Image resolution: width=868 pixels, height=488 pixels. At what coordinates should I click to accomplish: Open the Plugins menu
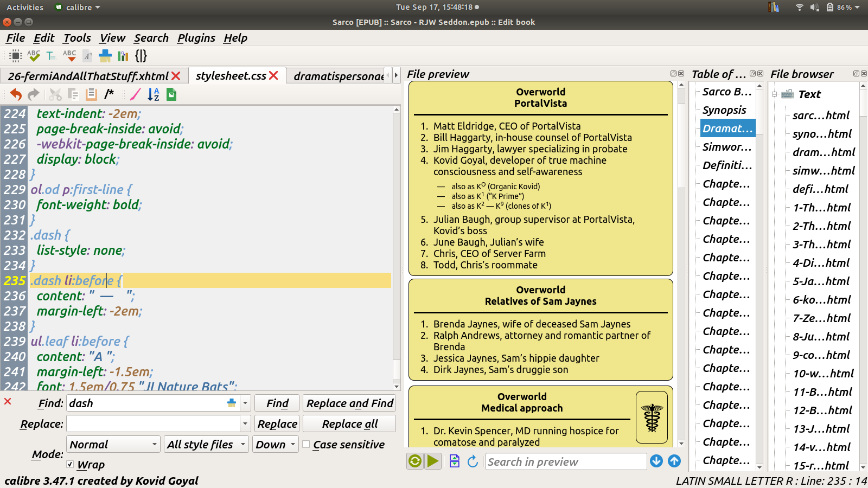coord(196,38)
